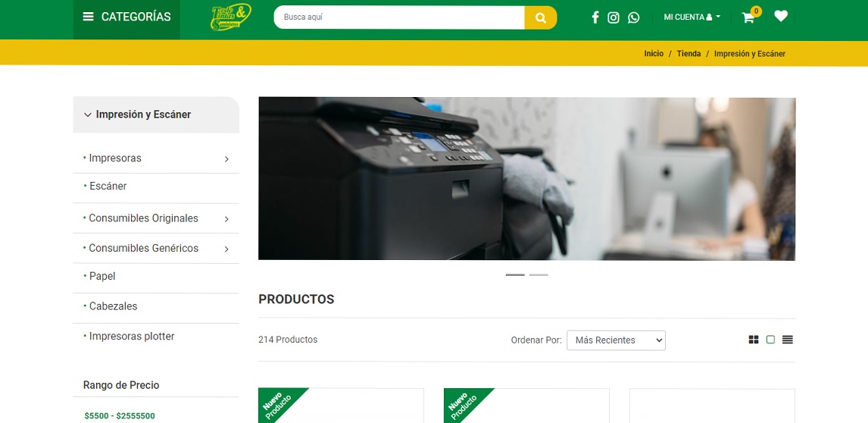The image size is (868, 423).
Task: Open the 'Más Recientes' sort dropdown
Action: click(616, 340)
